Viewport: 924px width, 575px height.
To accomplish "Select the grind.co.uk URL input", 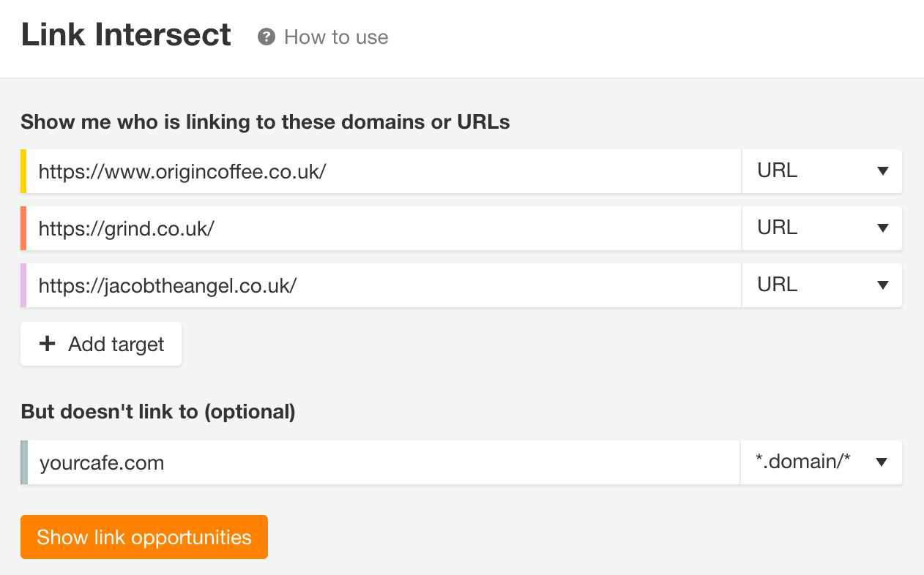I will coord(381,228).
